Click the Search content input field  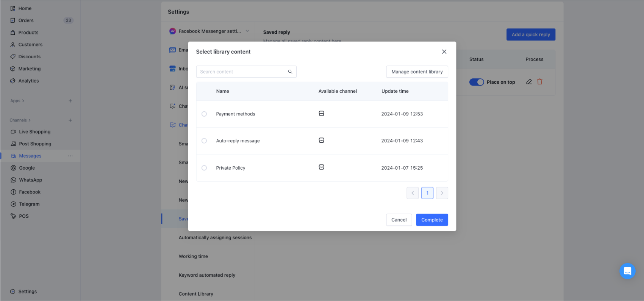pos(242,72)
